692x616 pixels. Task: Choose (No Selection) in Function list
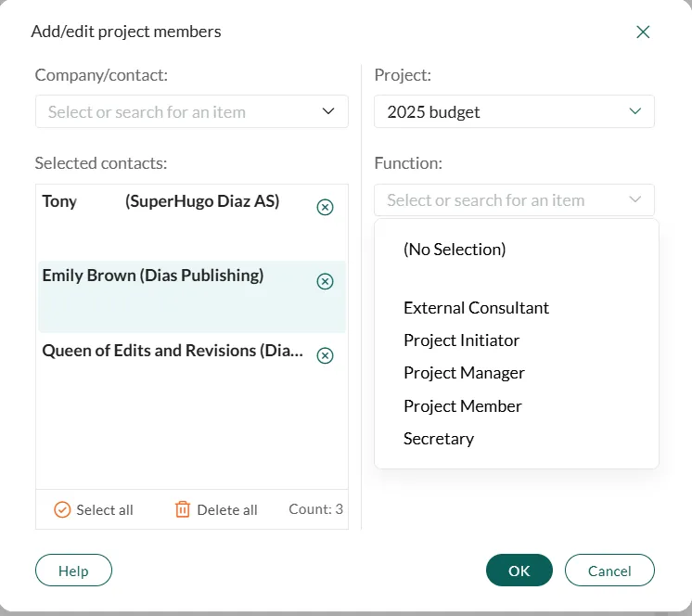[455, 250]
